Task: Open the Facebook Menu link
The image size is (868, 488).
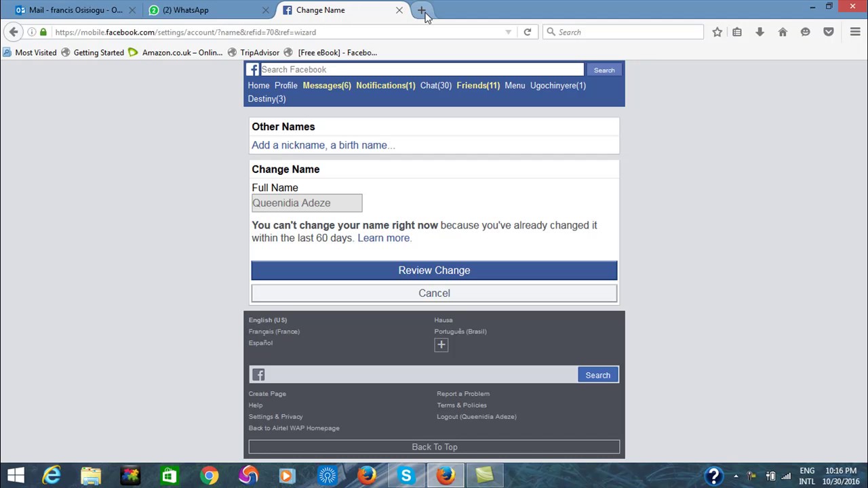Action: pos(515,85)
